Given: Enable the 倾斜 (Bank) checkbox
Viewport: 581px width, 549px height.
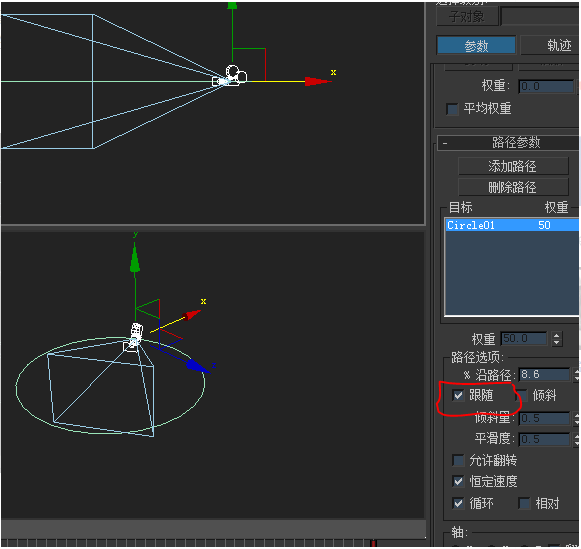Looking at the screenshot, I should [522, 395].
